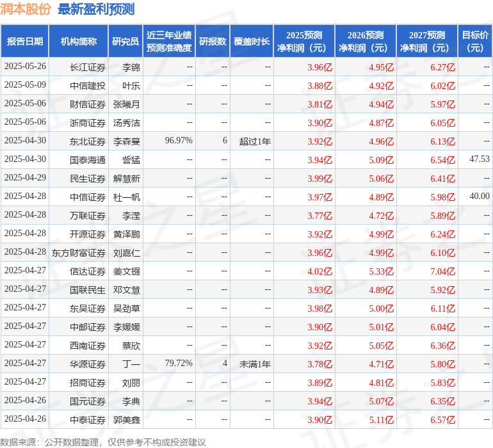Click the 机构简称 column header
The width and height of the screenshot is (493, 448).
(78, 42)
